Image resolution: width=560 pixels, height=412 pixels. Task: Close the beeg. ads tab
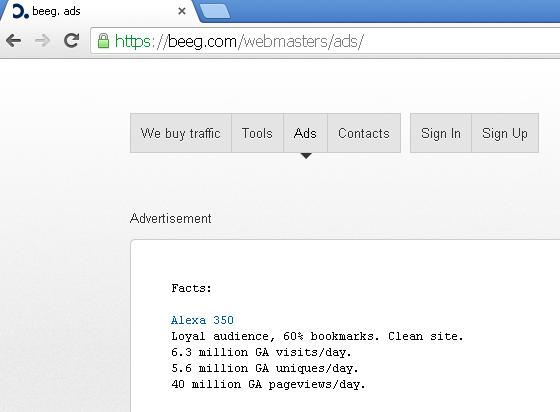tap(182, 11)
